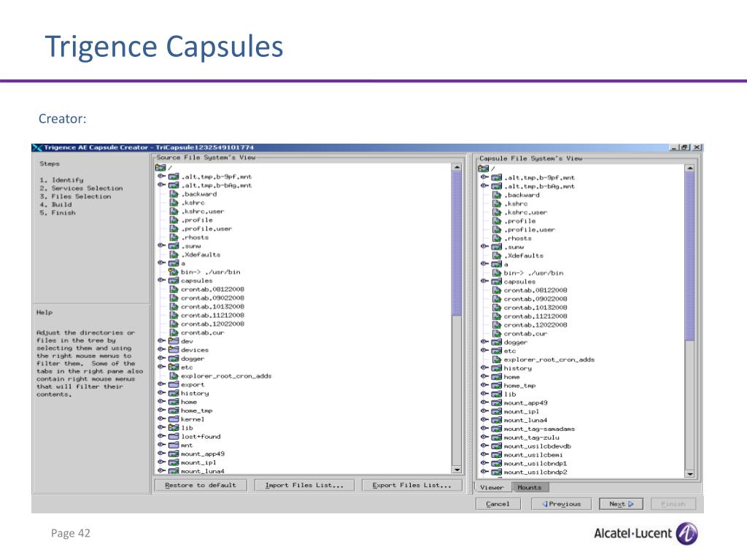Expand mount_usilcbndp1 folder in Capsule view

(484, 463)
